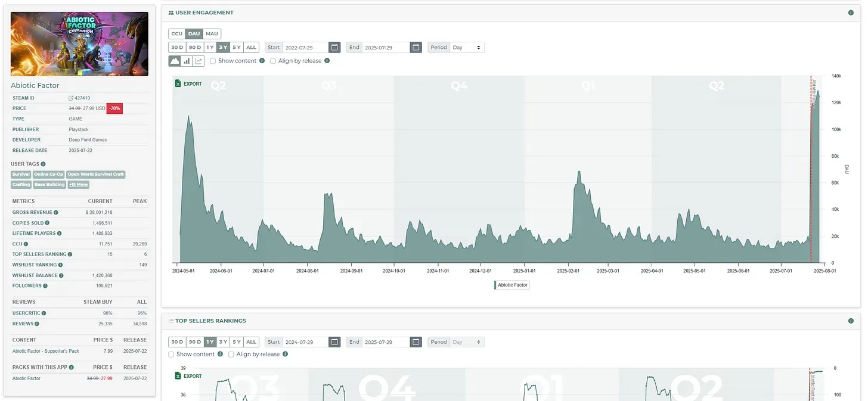This screenshot has width=868, height=401.
Task: Click the info icon at User Engagement panel header
Action: [x=851, y=13]
